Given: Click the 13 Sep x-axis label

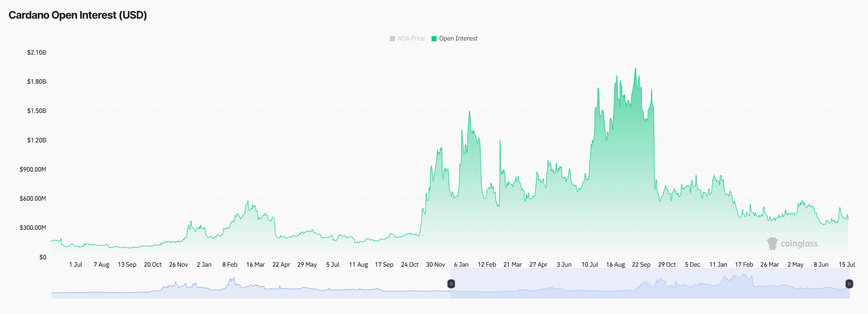Looking at the screenshot, I should (127, 265).
